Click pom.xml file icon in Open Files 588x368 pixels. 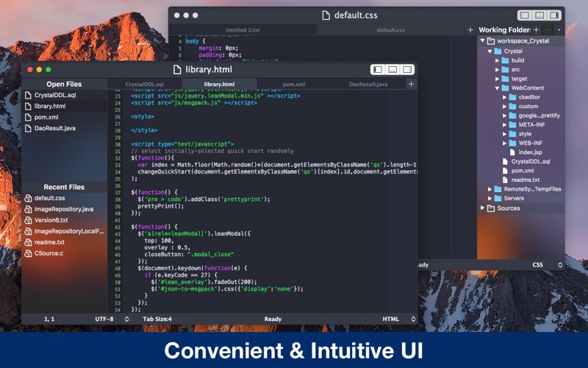click(x=28, y=117)
